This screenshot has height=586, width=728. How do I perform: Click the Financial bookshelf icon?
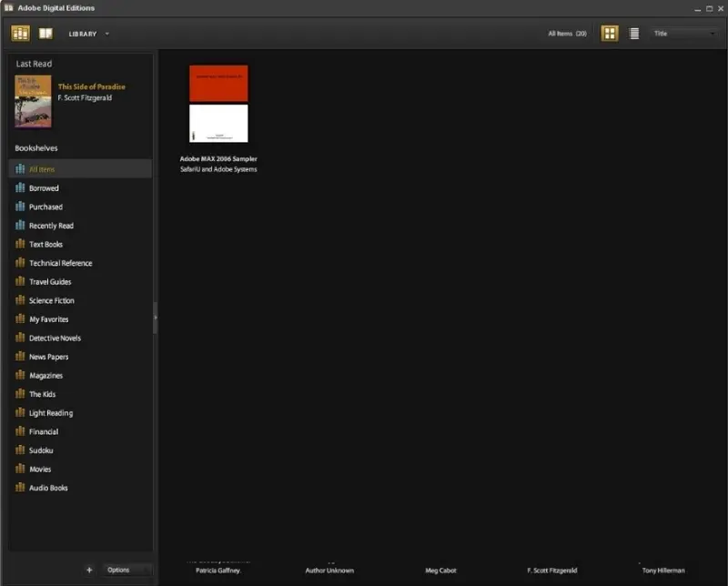point(20,431)
